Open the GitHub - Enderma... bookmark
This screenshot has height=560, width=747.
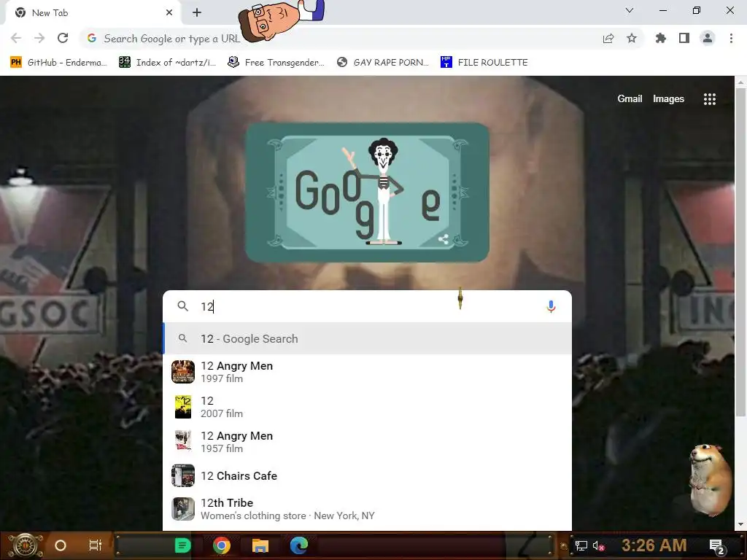click(58, 63)
